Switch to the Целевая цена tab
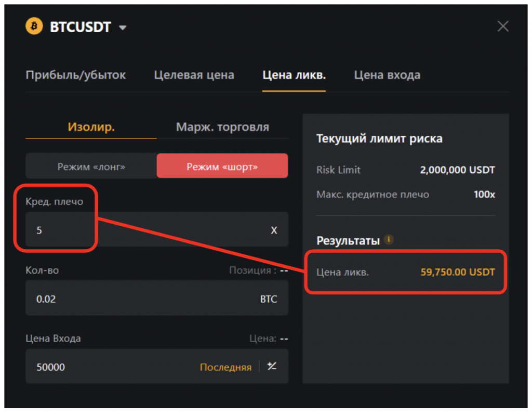 pos(194,75)
